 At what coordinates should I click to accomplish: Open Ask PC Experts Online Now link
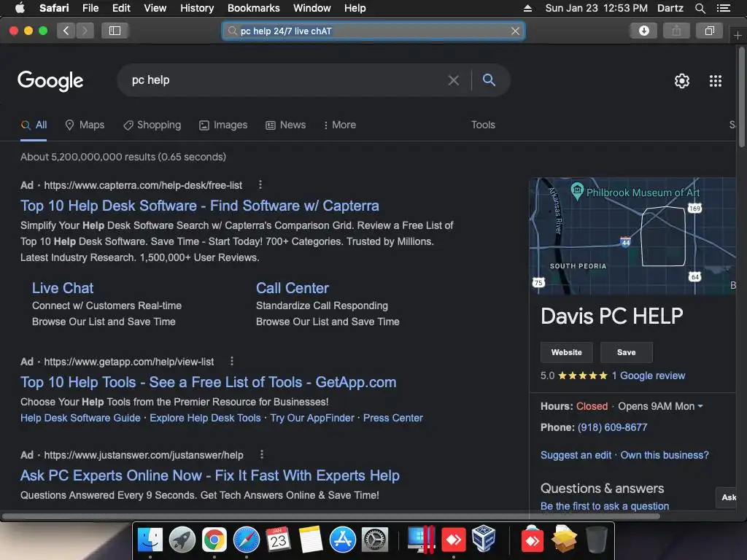pyautogui.click(x=209, y=475)
